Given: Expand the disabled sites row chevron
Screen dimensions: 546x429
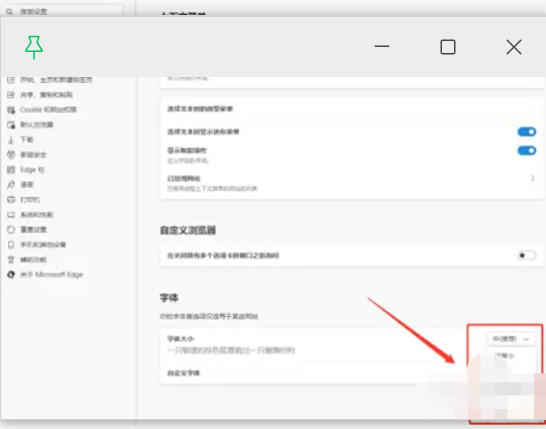Looking at the screenshot, I should [x=532, y=179].
